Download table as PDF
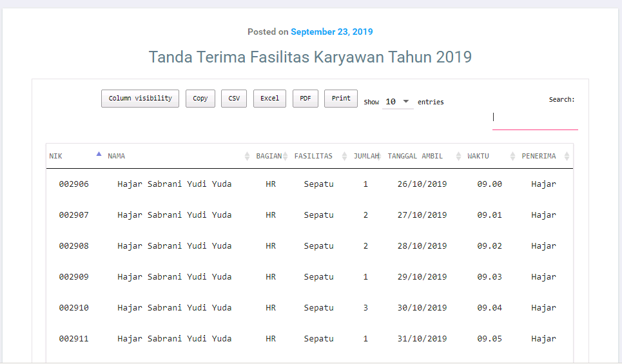Image resolution: width=622 pixels, height=364 pixels. (x=306, y=99)
